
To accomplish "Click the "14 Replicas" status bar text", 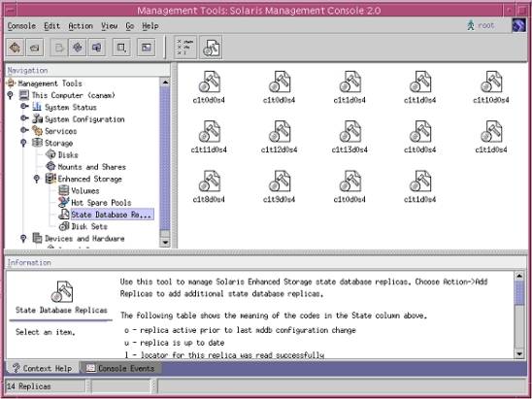I will 28,386.
